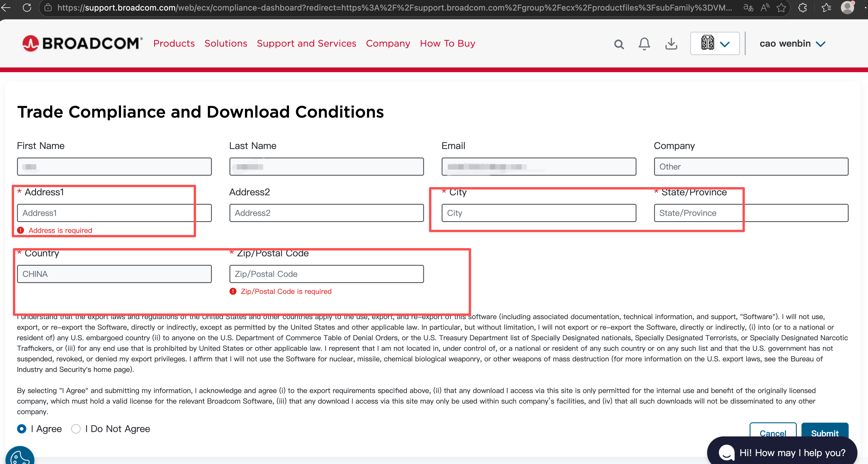Bookmark page with the star icon
Screen dimensions: 868x464
[781, 7]
